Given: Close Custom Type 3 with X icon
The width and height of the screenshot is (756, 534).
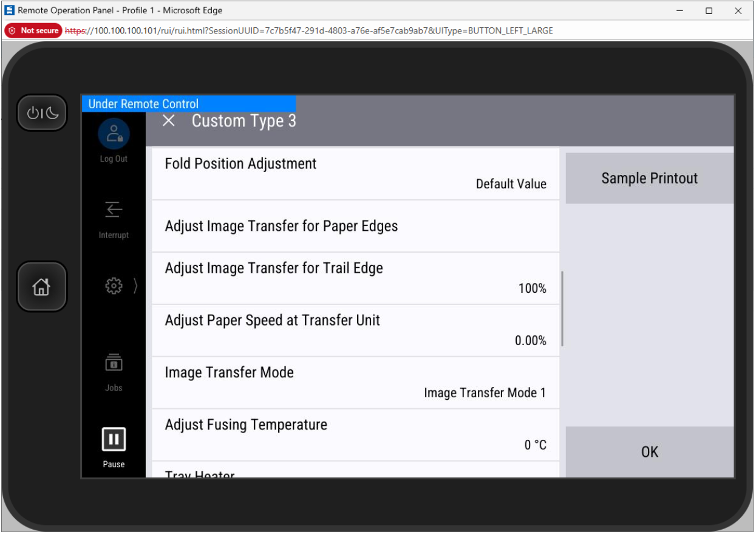Looking at the screenshot, I should point(169,121).
